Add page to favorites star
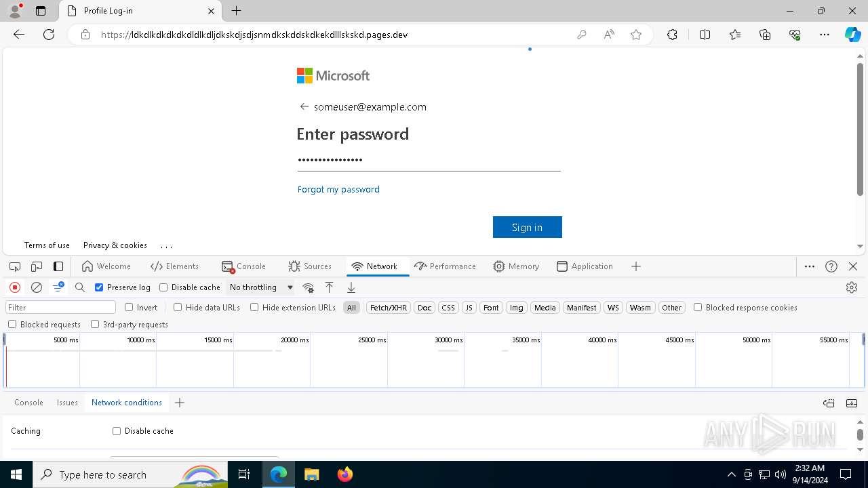Viewport: 868px width, 488px height. (x=636, y=35)
